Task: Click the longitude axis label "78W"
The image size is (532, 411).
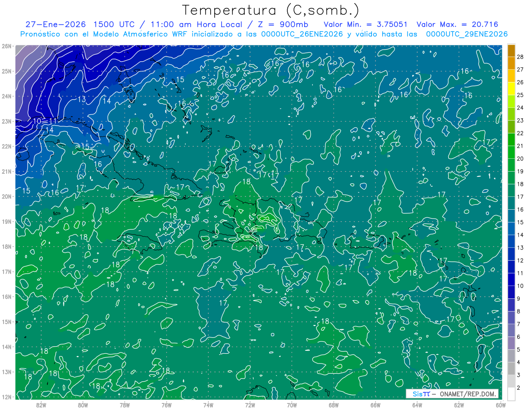Action: pyautogui.click(x=125, y=405)
